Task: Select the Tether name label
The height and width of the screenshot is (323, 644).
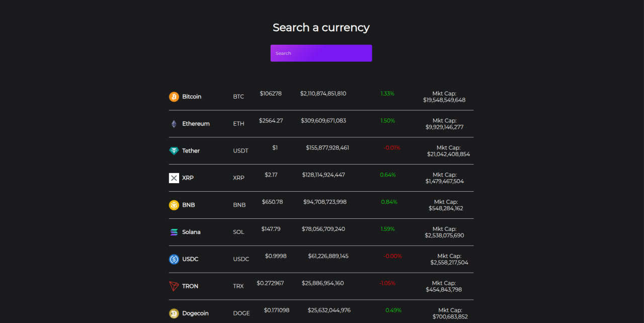Action: click(x=191, y=151)
